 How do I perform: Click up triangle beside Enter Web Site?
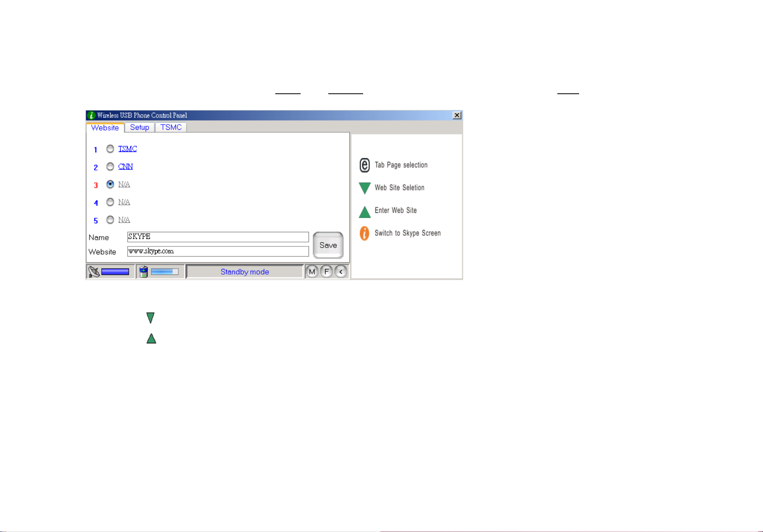point(364,212)
